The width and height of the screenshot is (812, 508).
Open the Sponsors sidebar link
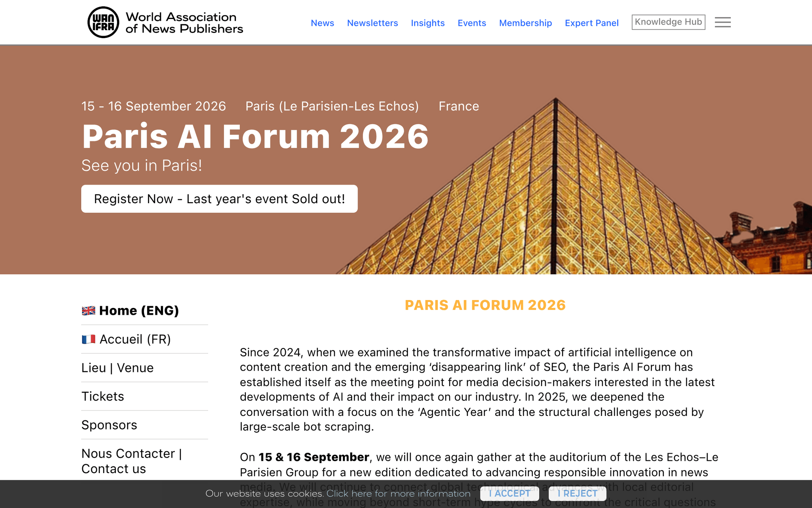(109, 425)
